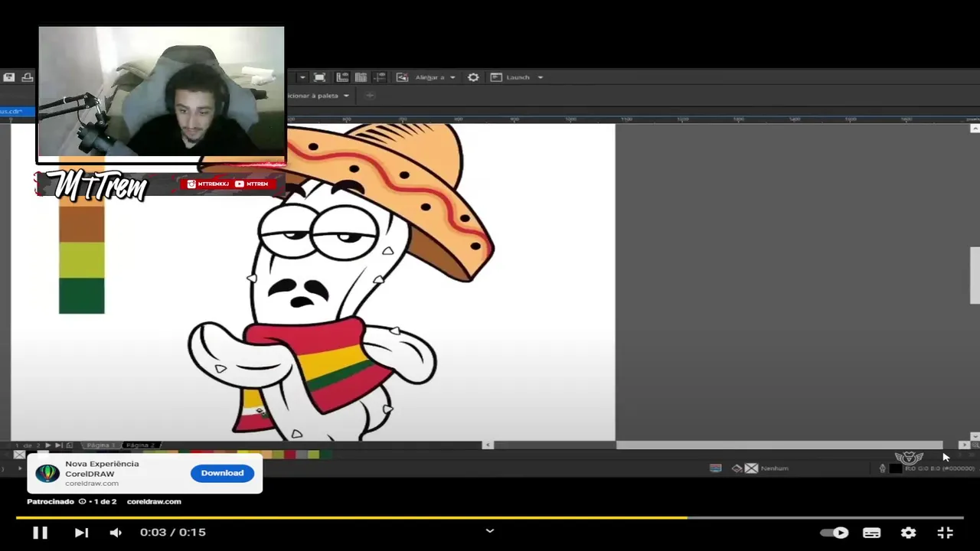Exit fullscreen mode
Screen dimensions: 980x551
[x=945, y=533]
